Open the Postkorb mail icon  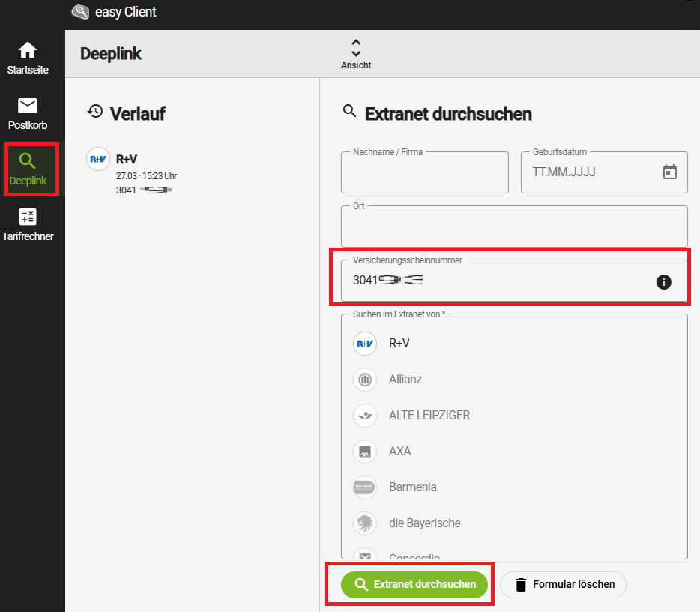point(28,106)
